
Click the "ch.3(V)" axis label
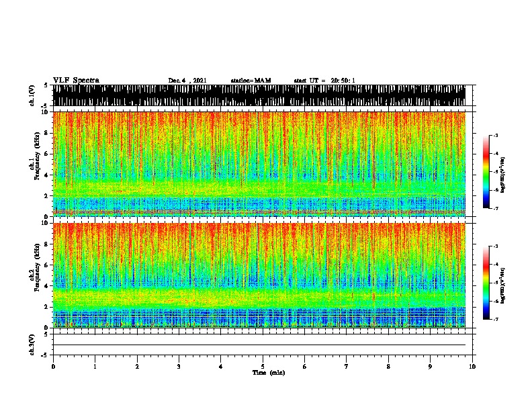[32, 345]
